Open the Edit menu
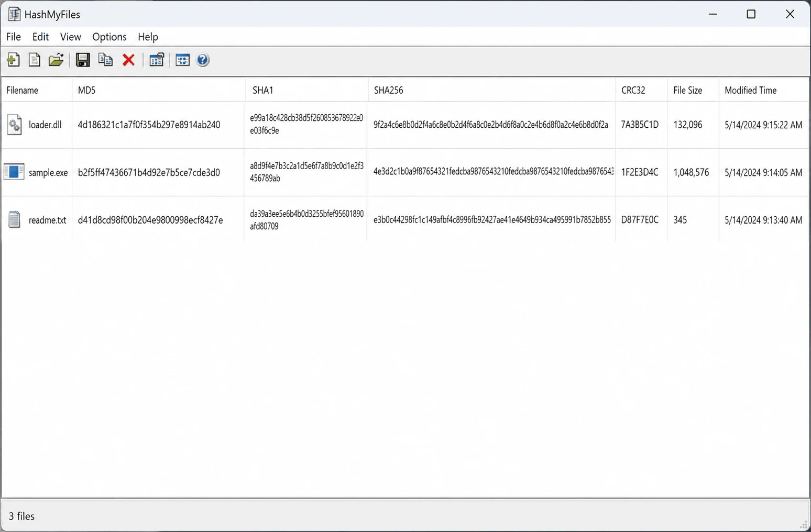811x532 pixels. pos(40,37)
